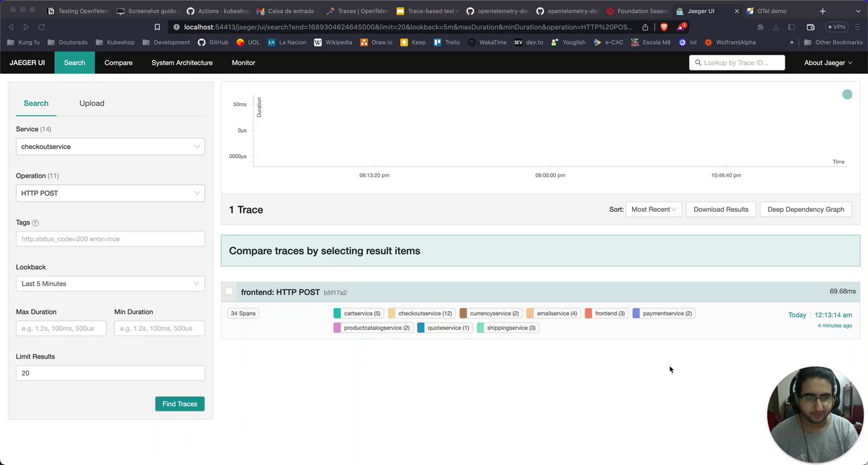Viewport: 868px width, 465px height.
Task: Click the Tags input field
Action: [111, 239]
